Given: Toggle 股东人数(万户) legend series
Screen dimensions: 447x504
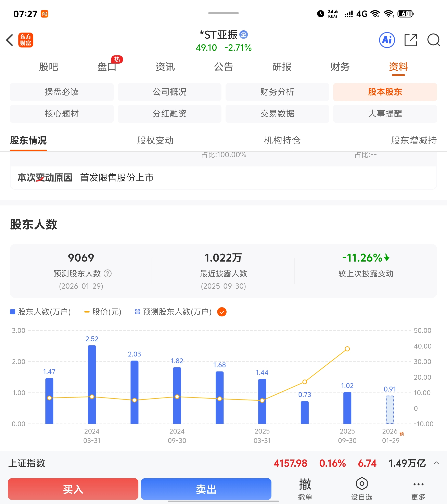Looking at the screenshot, I should 40,312.
